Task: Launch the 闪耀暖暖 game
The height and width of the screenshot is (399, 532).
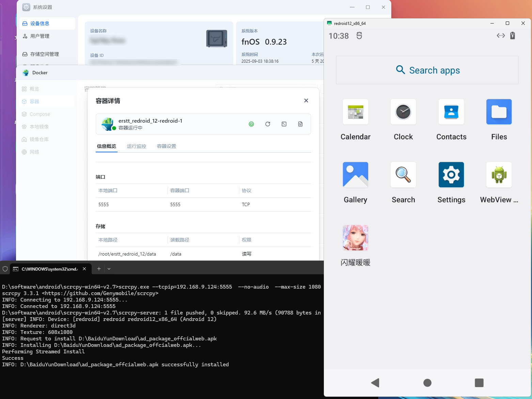Action: pos(355,237)
